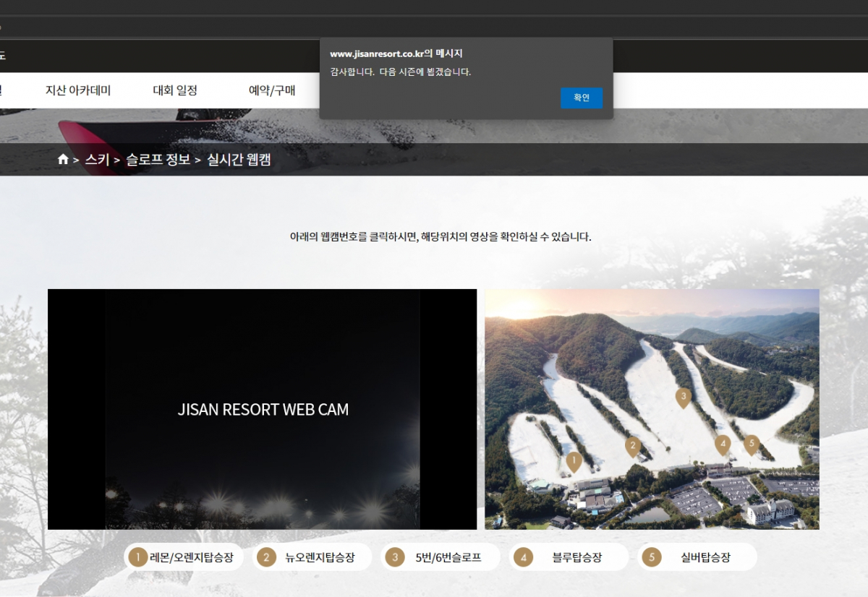Click the 확인 button in the alert
This screenshot has width=868, height=597.
[x=582, y=98]
